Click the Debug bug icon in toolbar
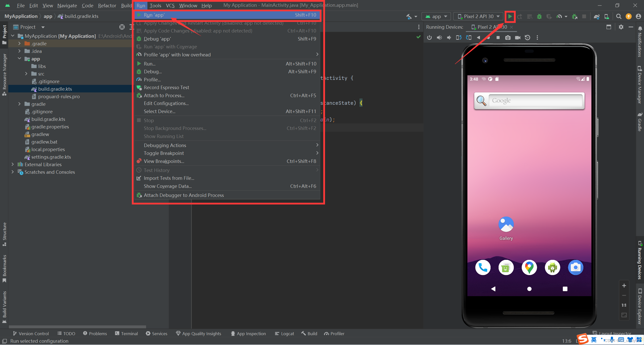The width and height of the screenshot is (644, 345). point(539,17)
